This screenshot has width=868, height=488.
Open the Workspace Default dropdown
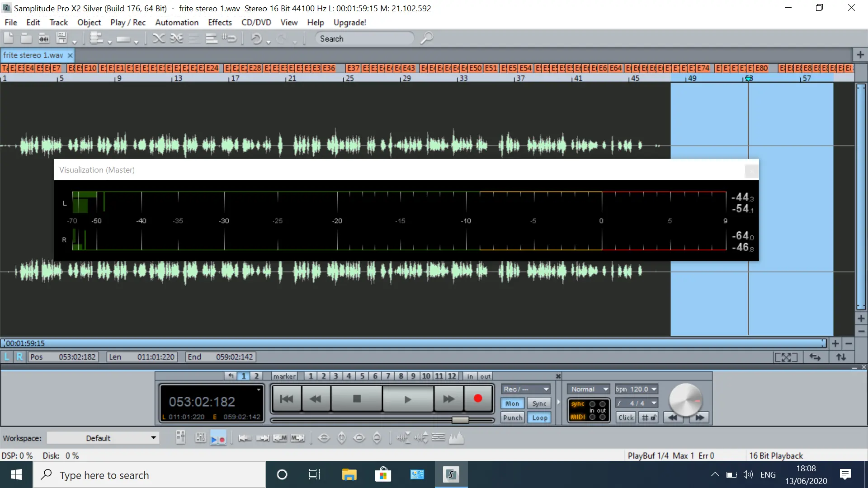pyautogui.click(x=103, y=438)
